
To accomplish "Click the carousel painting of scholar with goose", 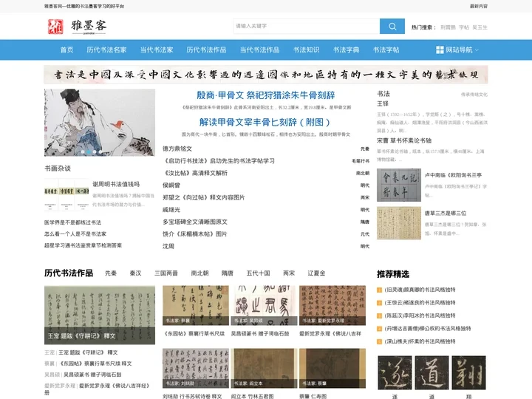I will coord(100,123).
